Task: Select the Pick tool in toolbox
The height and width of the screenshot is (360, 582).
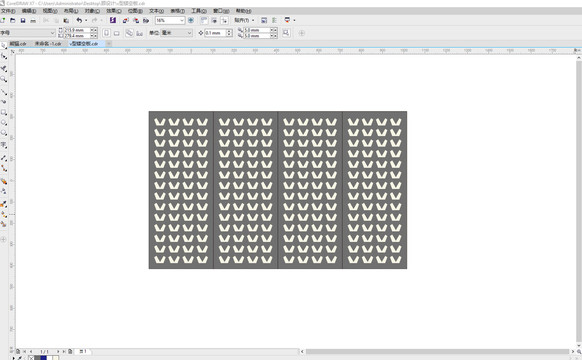Action: [4, 46]
